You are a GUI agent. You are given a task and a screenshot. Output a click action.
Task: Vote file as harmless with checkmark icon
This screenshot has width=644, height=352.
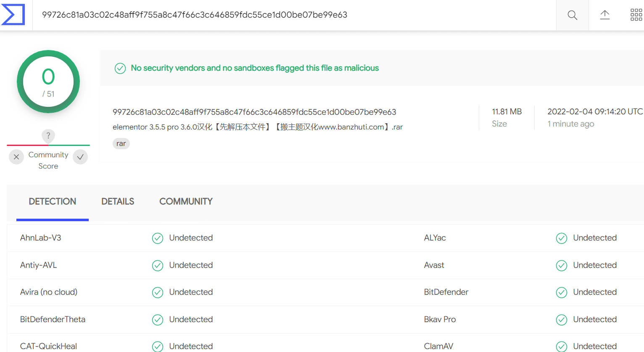point(80,157)
